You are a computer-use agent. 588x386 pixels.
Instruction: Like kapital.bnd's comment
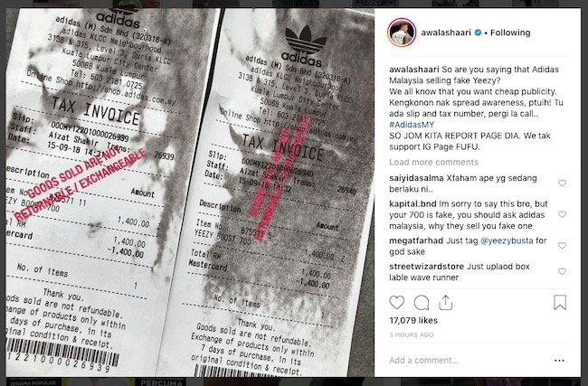coord(562,214)
